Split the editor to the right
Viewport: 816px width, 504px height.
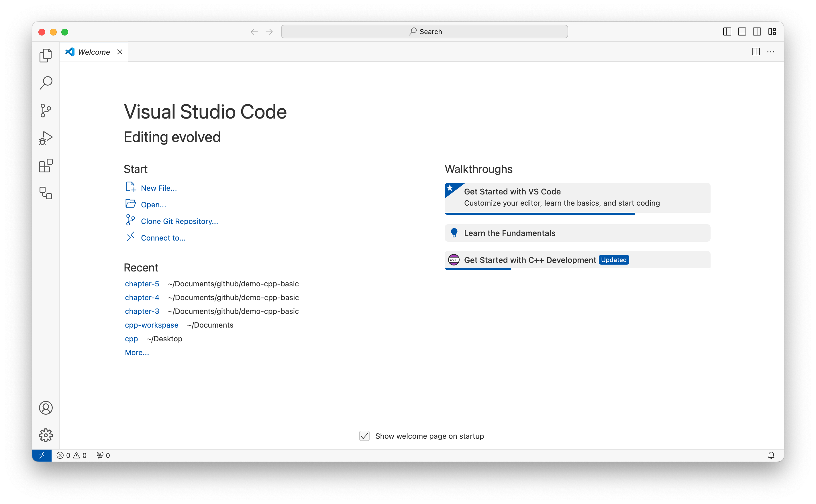tap(756, 52)
